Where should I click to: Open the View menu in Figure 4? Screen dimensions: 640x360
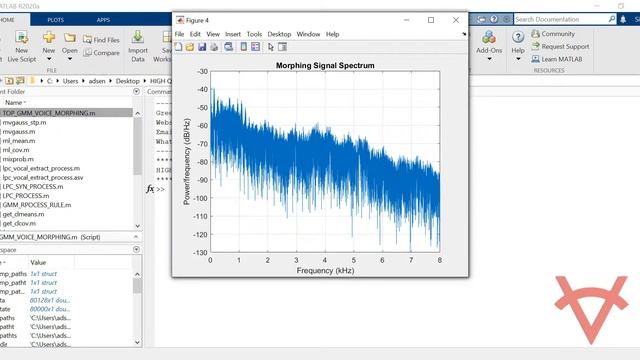[213, 34]
